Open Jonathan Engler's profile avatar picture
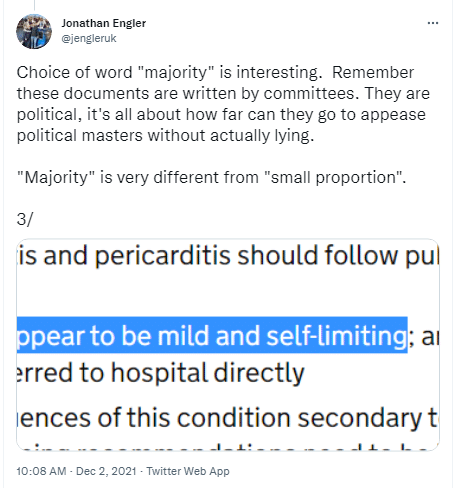This screenshot has width=457, height=488. pyautogui.click(x=34, y=31)
